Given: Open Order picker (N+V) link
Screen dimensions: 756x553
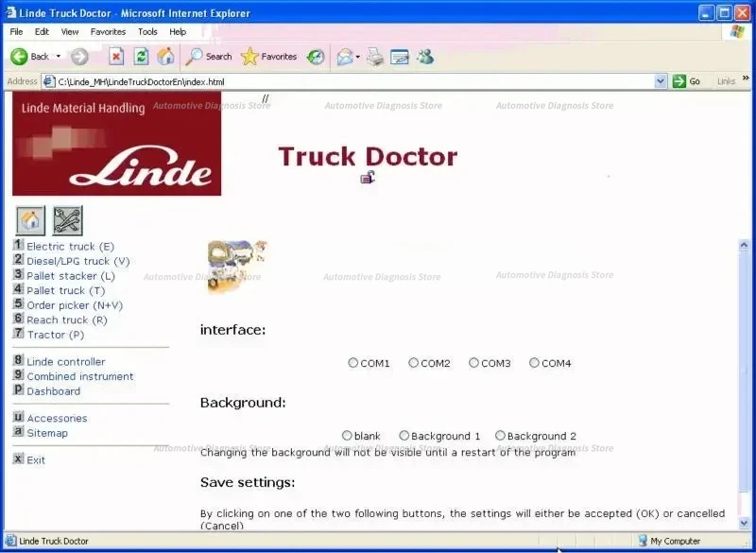Looking at the screenshot, I should coord(75,305).
